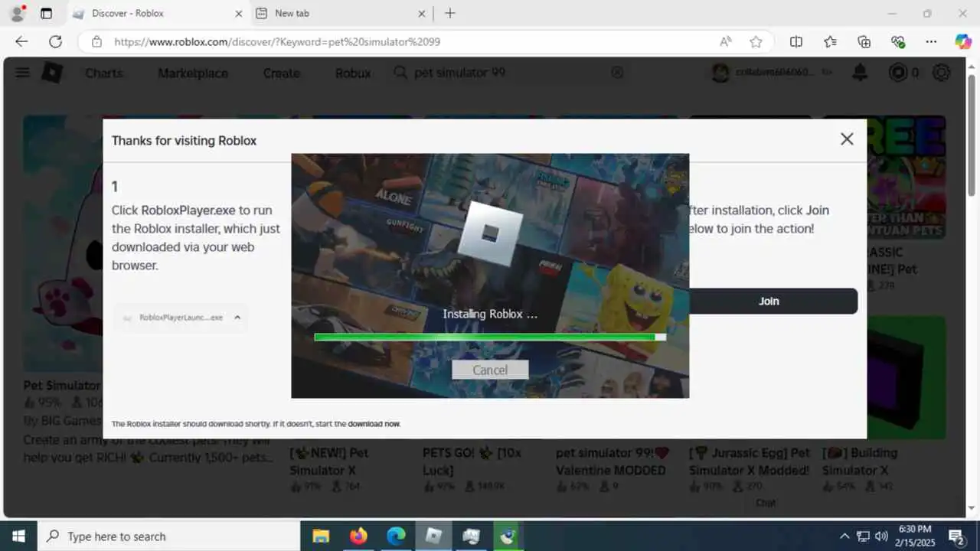Image resolution: width=980 pixels, height=551 pixels.
Task: Go to Roblox home via logo
Action: point(51,73)
